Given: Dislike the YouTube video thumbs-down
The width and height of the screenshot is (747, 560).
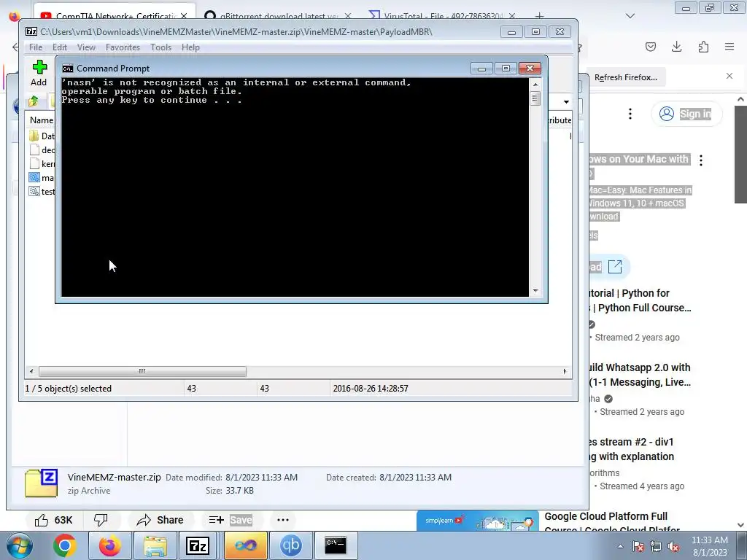Looking at the screenshot, I should coord(101,520).
